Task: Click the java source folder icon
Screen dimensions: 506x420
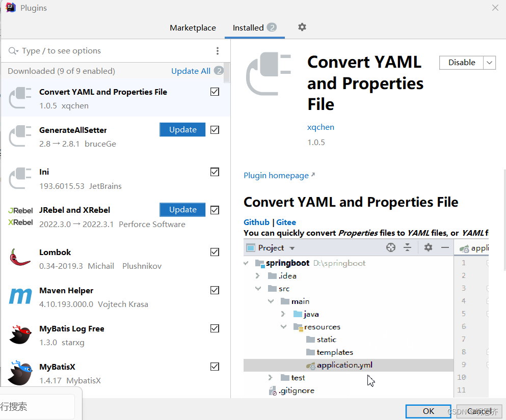Action: point(298,314)
